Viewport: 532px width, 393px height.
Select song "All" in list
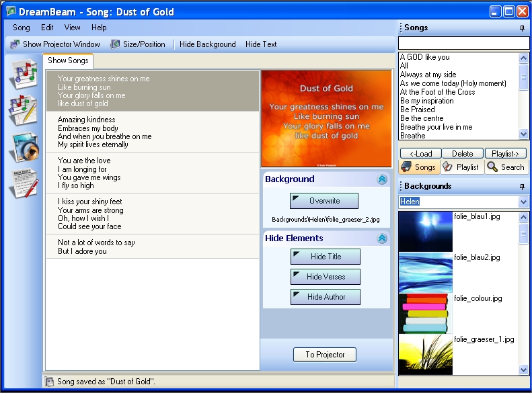(404, 66)
